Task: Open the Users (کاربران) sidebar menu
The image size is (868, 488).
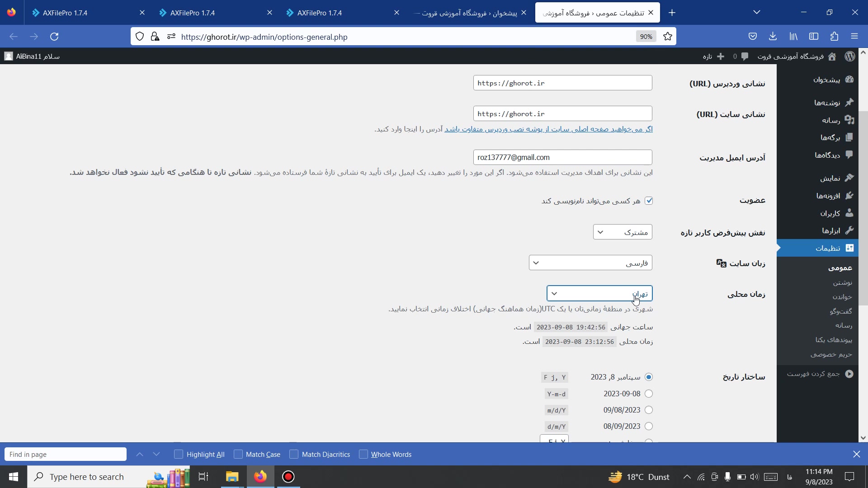Action: [x=830, y=213]
